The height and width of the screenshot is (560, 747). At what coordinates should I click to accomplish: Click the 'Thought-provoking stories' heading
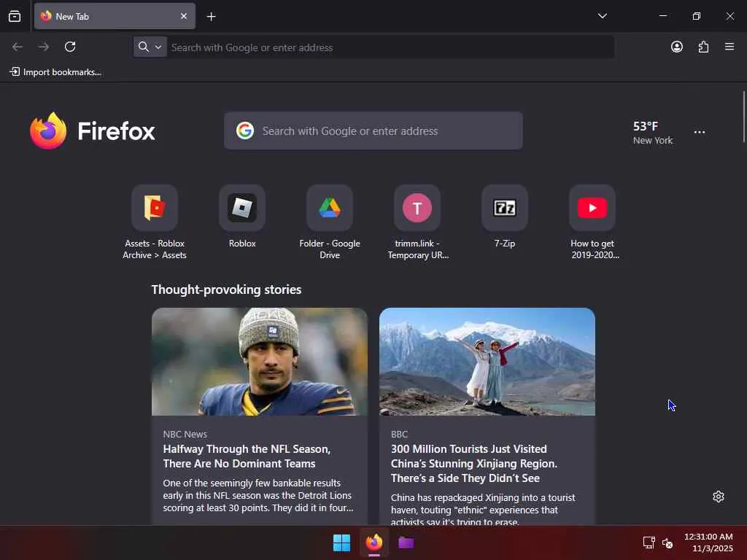pos(226,289)
